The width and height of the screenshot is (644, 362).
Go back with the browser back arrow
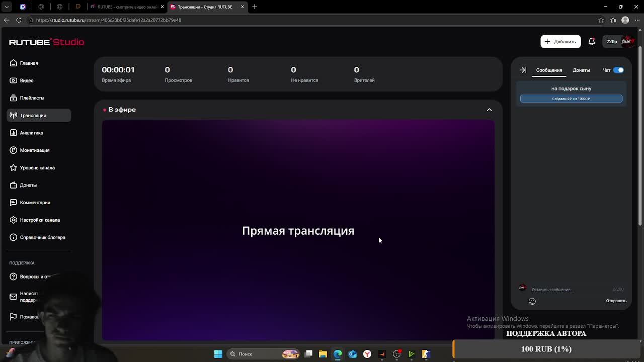(x=7, y=20)
